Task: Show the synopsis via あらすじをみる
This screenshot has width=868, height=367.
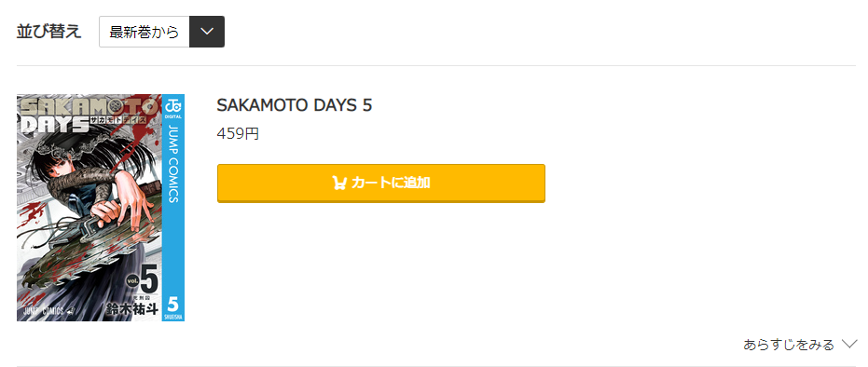Action: [x=789, y=345]
